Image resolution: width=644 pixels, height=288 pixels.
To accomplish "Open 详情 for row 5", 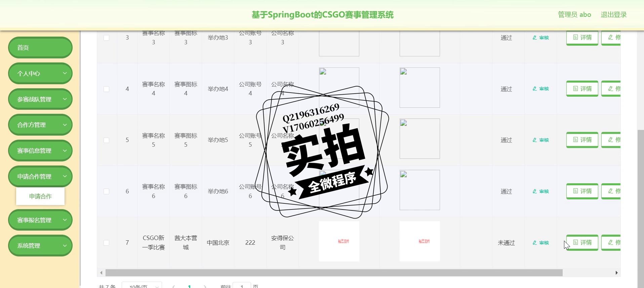I will pos(582,140).
